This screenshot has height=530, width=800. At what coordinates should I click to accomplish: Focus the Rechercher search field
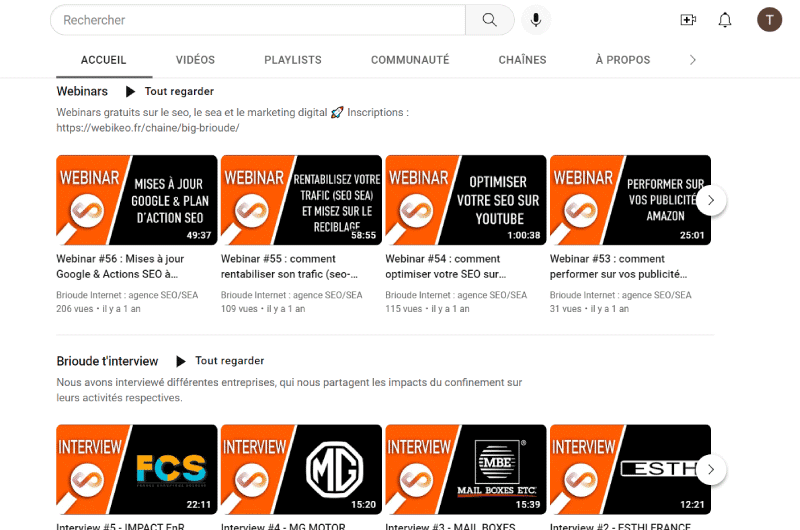pyautogui.click(x=258, y=20)
